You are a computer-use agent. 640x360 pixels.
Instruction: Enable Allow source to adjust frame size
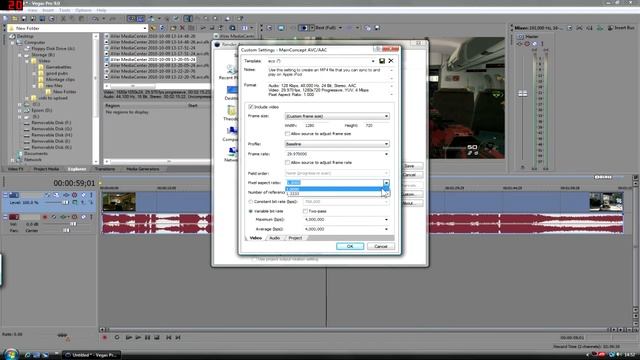tap(287, 134)
